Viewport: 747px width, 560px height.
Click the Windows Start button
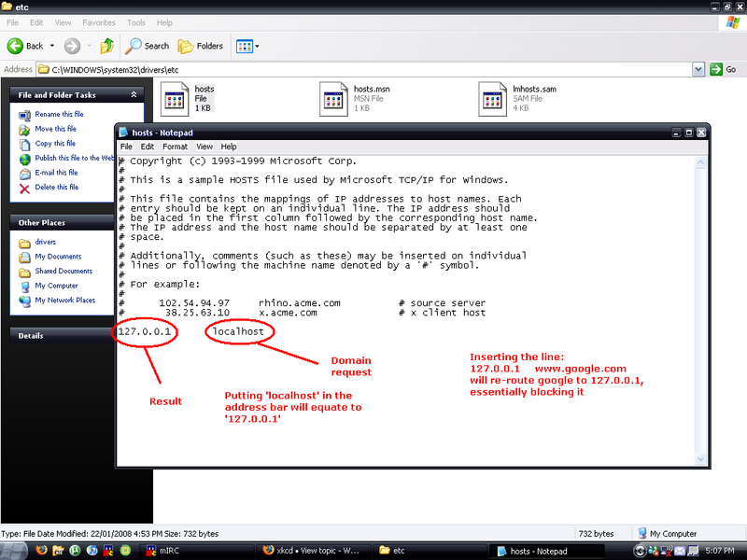13,551
